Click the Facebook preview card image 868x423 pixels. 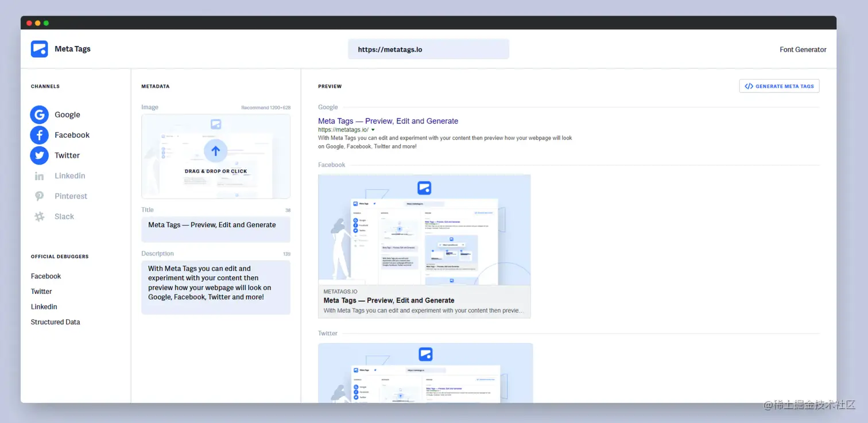click(424, 230)
